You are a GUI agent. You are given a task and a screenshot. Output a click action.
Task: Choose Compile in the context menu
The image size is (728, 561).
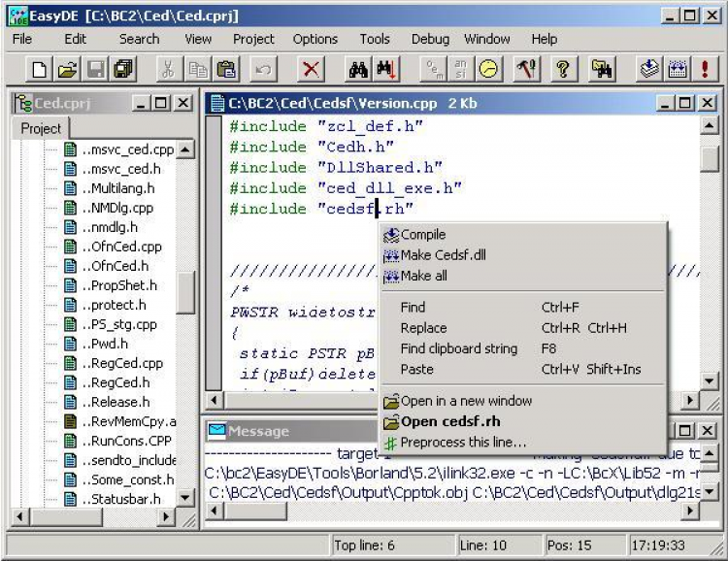tap(524, 235)
